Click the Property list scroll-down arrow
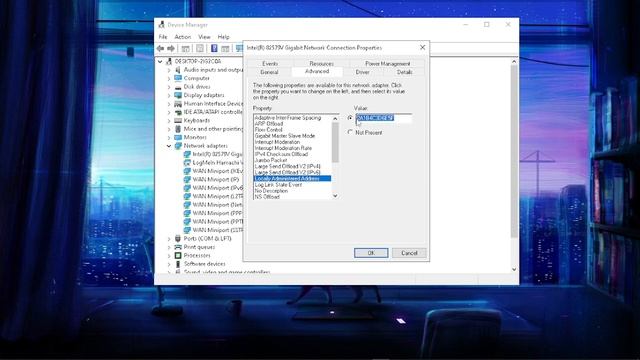The image size is (640, 360). (335, 196)
